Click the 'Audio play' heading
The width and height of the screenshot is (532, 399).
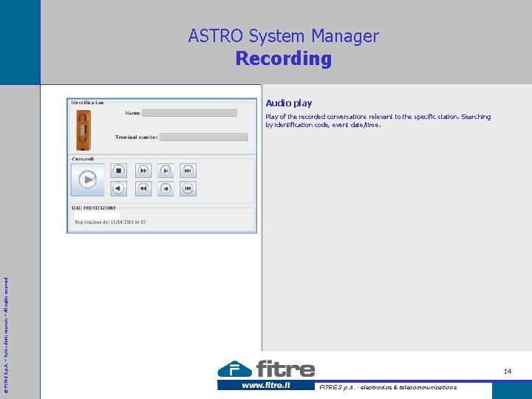point(289,103)
